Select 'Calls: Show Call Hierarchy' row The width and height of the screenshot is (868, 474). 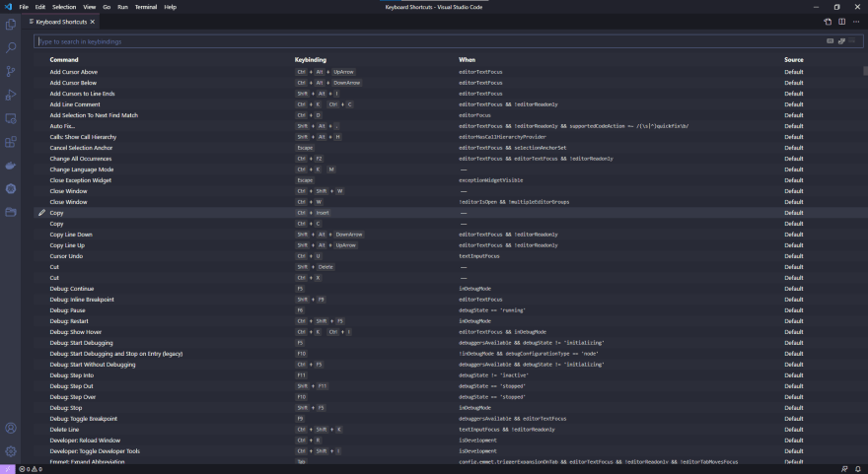coord(448,137)
